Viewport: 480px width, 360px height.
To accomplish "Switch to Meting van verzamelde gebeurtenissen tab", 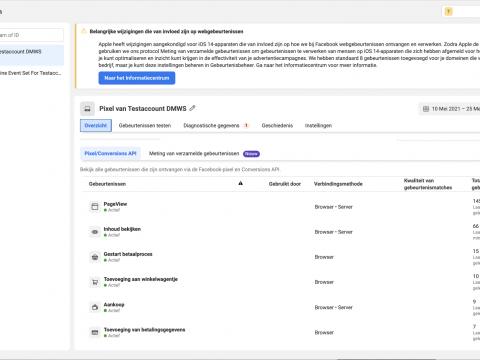I will coord(204,153).
